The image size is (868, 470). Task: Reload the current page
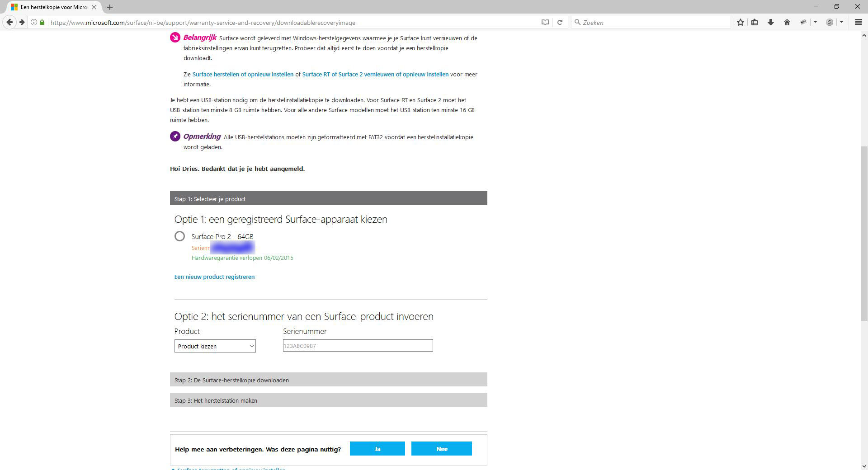pos(560,22)
